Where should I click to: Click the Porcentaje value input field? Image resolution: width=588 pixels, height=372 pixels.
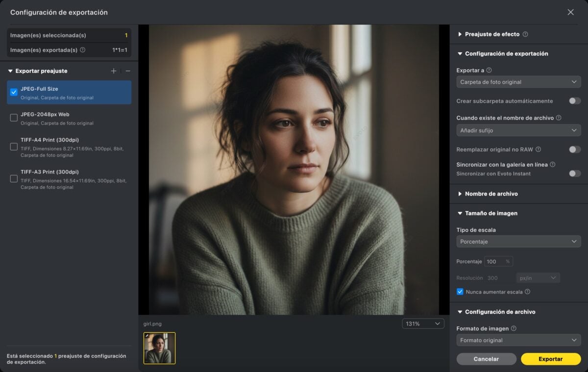(494, 262)
